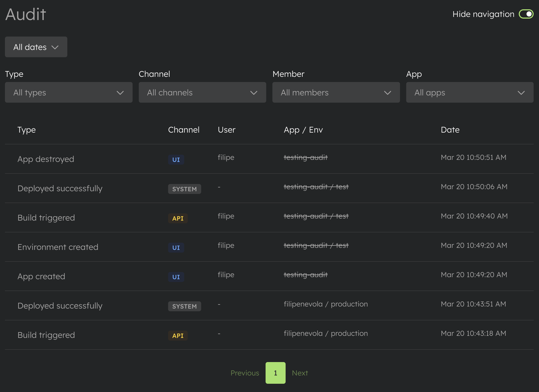
Task: Open the All dates filter
Action: click(36, 47)
